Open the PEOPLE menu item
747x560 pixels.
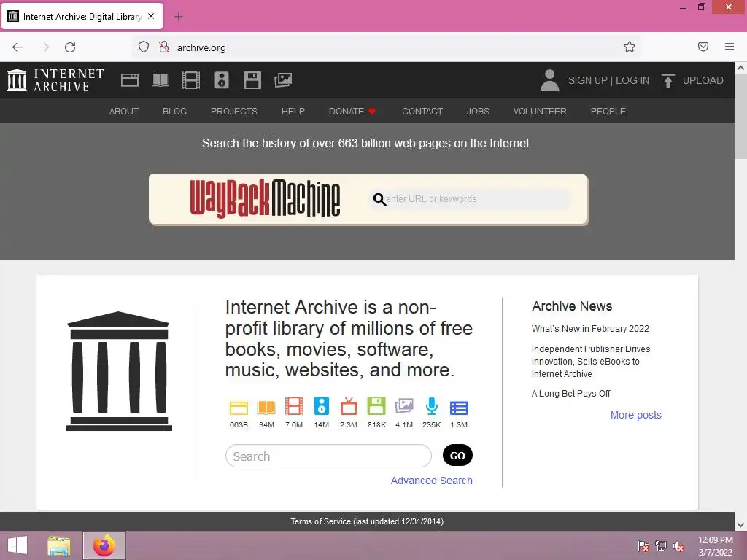coord(608,112)
